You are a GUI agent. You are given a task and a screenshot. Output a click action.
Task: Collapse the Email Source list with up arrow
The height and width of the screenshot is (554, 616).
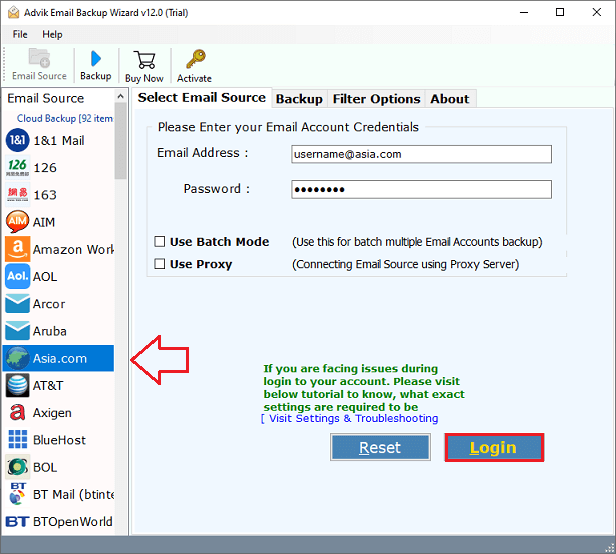click(x=121, y=96)
